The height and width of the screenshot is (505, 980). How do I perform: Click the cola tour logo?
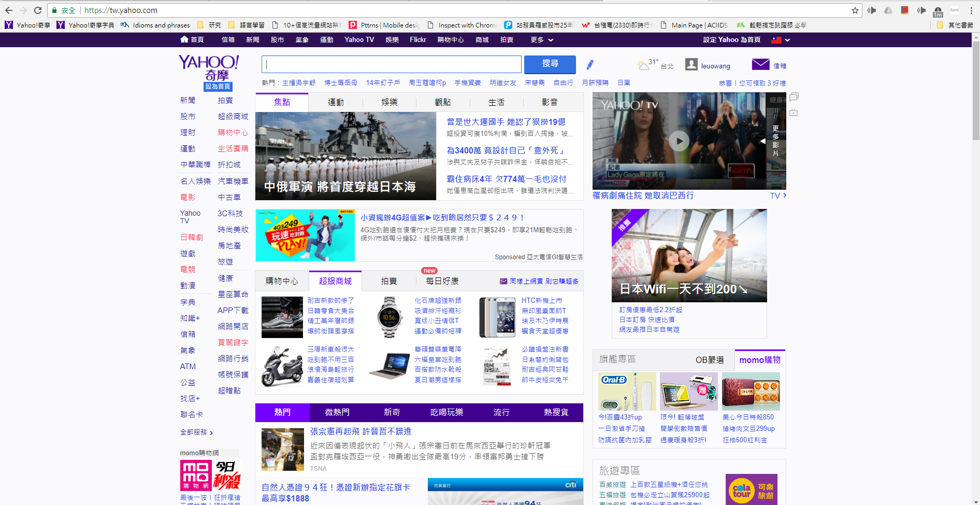pyautogui.click(x=752, y=489)
